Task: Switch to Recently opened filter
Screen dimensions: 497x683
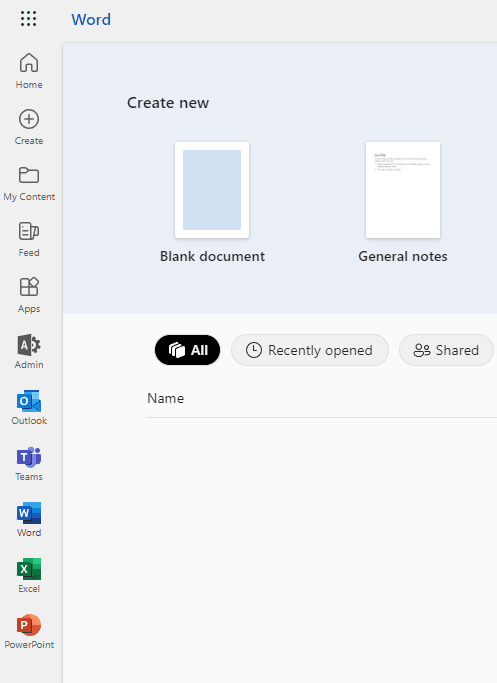Action: [310, 350]
